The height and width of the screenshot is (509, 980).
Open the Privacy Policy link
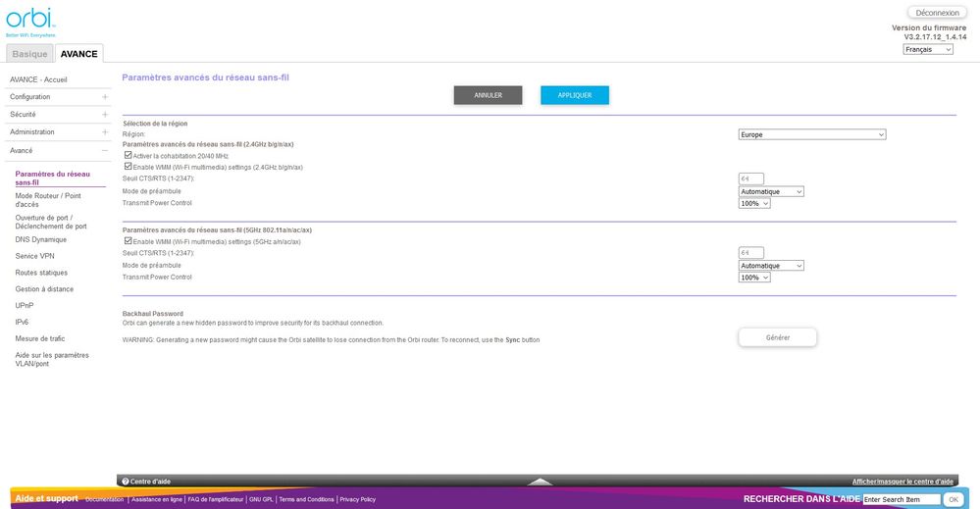[357, 499]
